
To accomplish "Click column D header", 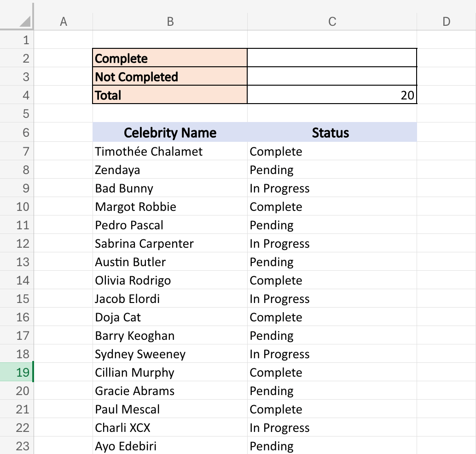I will 446,22.
